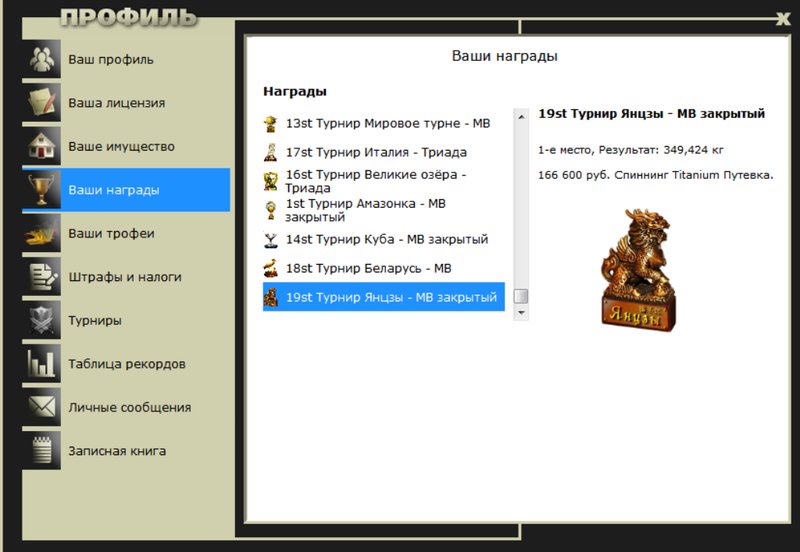Screen dimensions: 800x552
Task: Click the award icon of 1st Турнир Амазонка
Action: pos(270,210)
